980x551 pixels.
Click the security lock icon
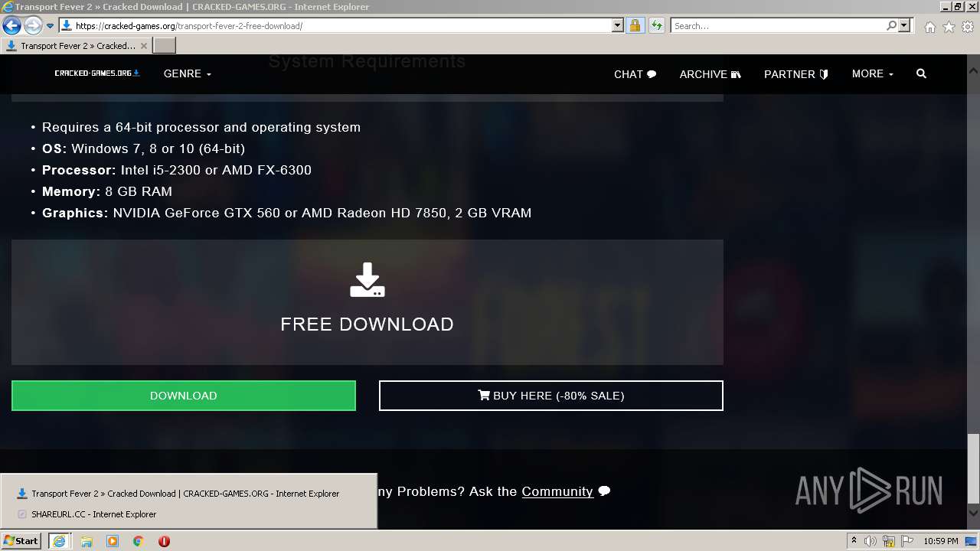tap(635, 26)
